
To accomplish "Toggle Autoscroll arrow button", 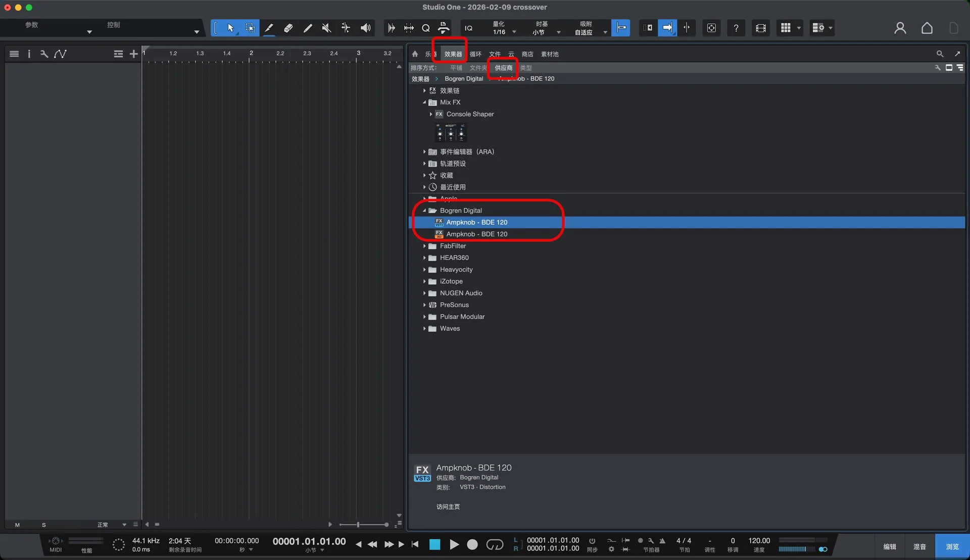I will (x=667, y=28).
